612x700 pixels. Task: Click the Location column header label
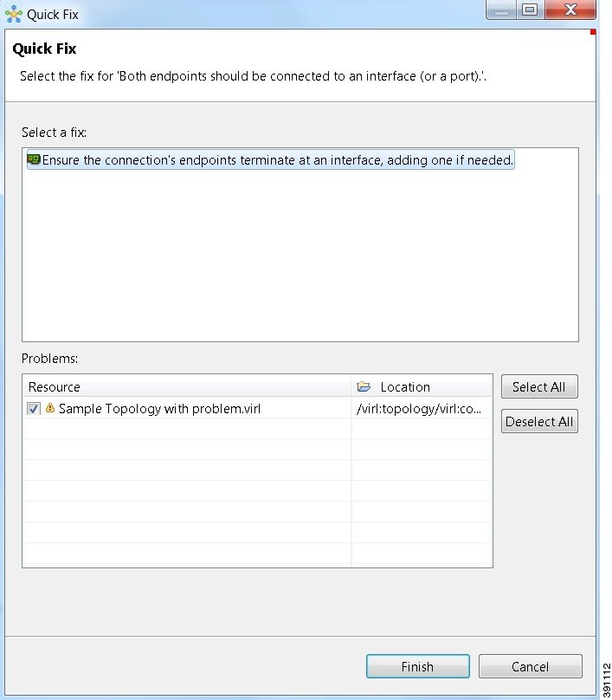click(x=405, y=387)
